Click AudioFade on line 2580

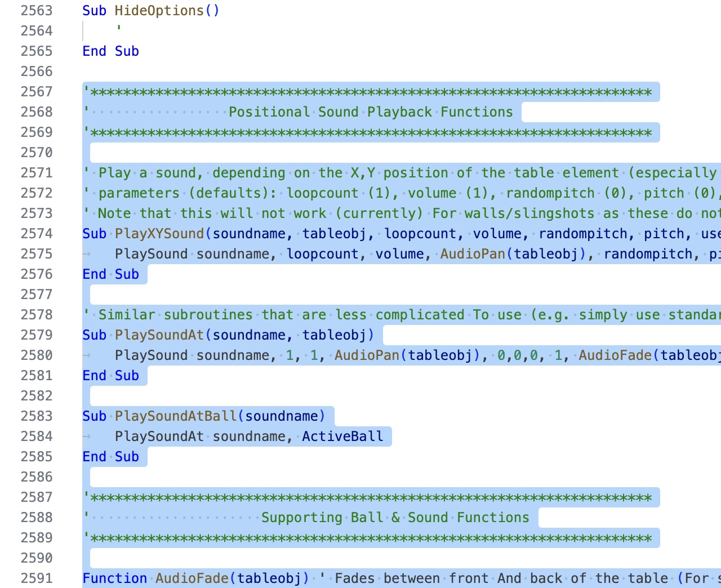615,355
